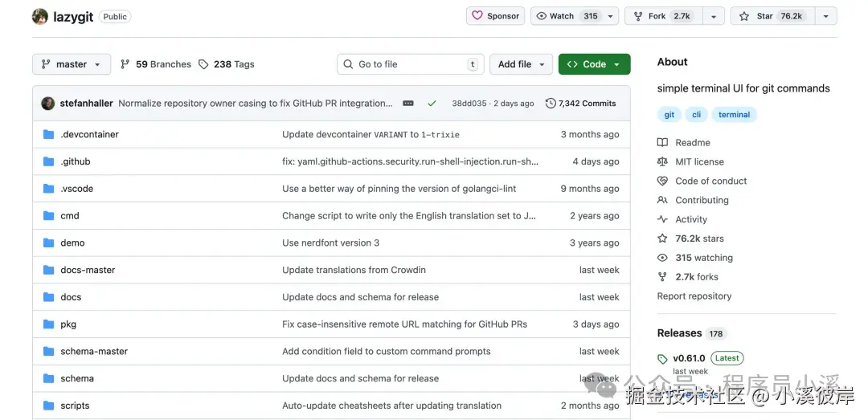Click the Watch button with eye icon
The image size is (868, 420).
tap(567, 16)
